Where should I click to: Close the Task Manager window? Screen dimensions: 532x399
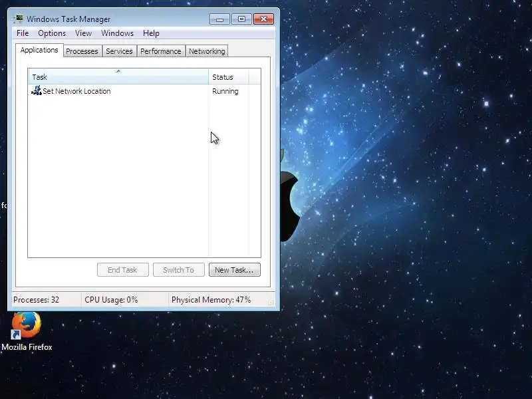pos(263,19)
